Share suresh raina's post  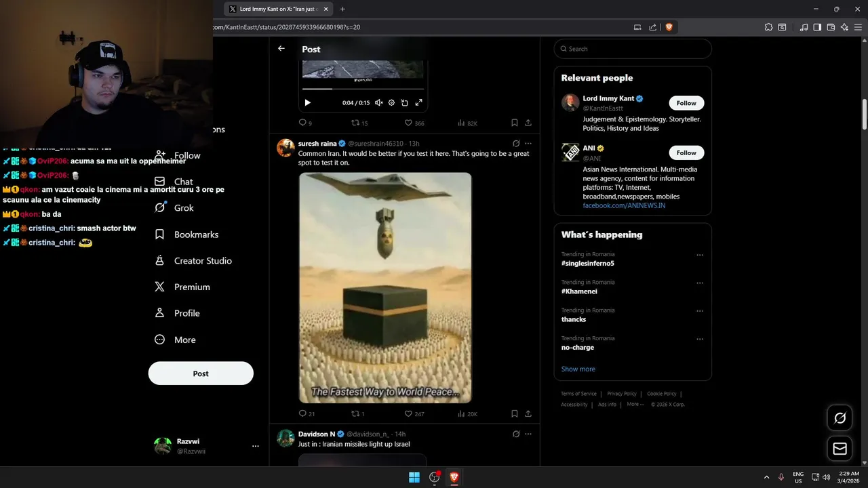coord(528,413)
